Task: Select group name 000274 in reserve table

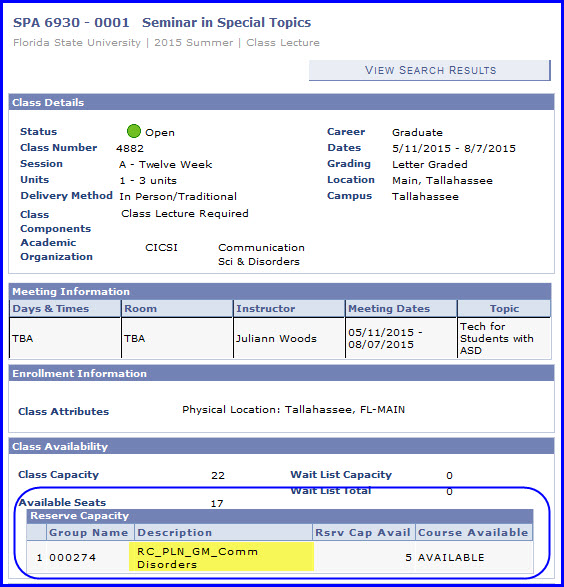Action: [73, 557]
